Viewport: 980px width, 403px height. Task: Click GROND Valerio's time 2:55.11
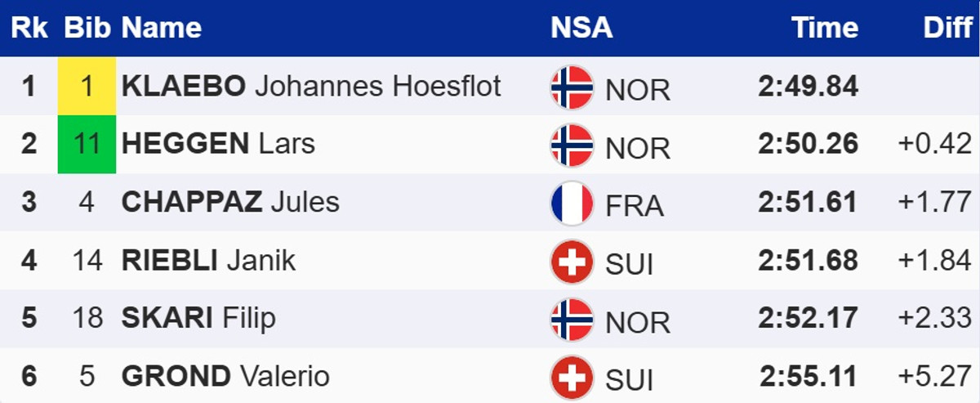(x=808, y=377)
